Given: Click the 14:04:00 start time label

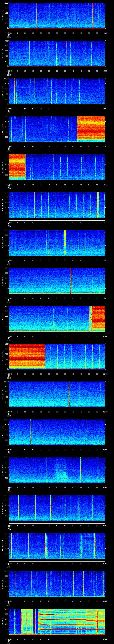Looking at the screenshot, I should tap(9, 147).
